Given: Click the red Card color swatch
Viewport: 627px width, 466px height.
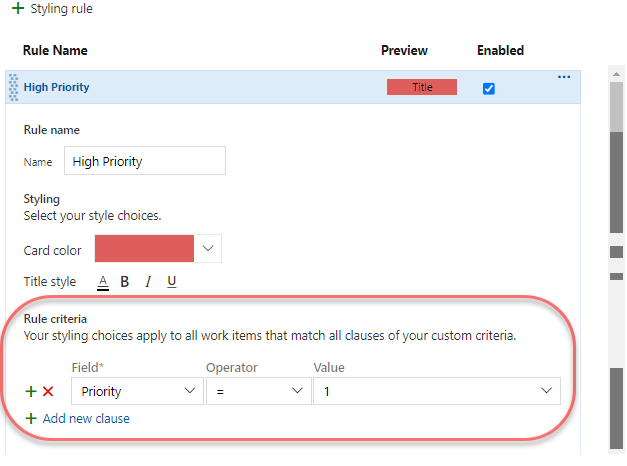Looking at the screenshot, I should click(x=144, y=248).
